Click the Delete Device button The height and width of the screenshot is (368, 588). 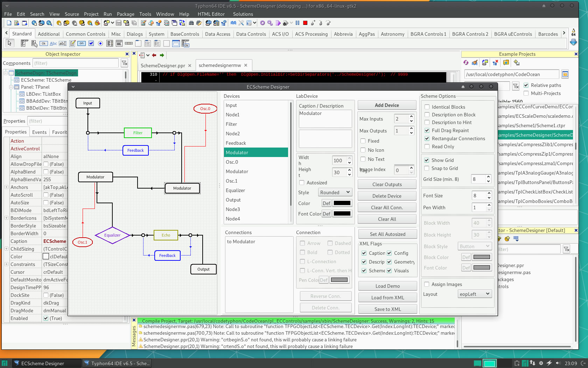click(387, 196)
